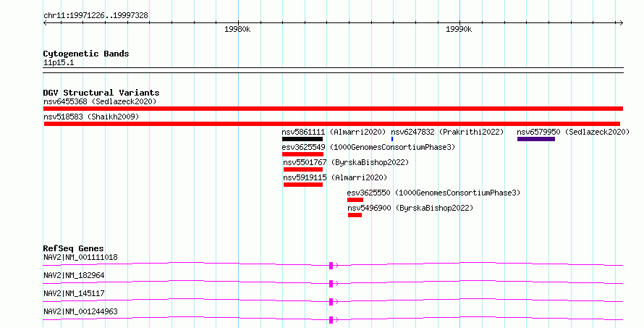Open nsv6579950 (Sedlazeck2020) variant label

coord(573,132)
